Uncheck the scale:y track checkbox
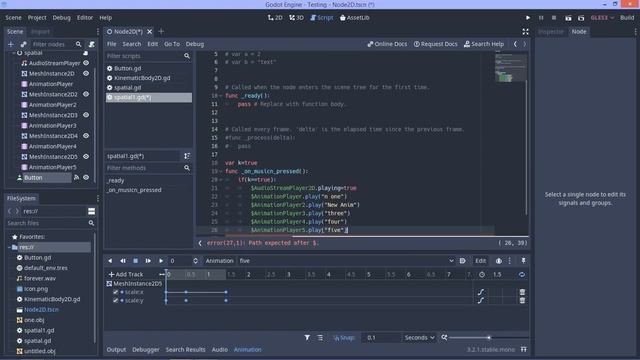The height and width of the screenshot is (360, 640). tap(116, 300)
